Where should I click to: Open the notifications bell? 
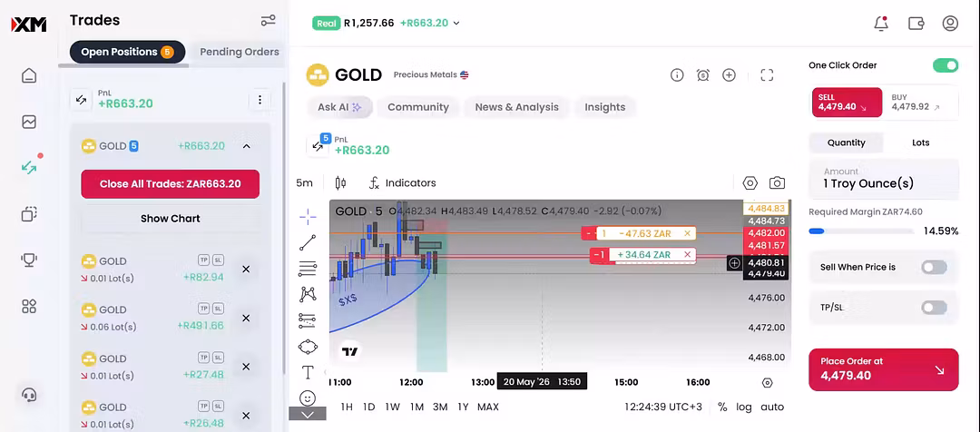point(881,24)
